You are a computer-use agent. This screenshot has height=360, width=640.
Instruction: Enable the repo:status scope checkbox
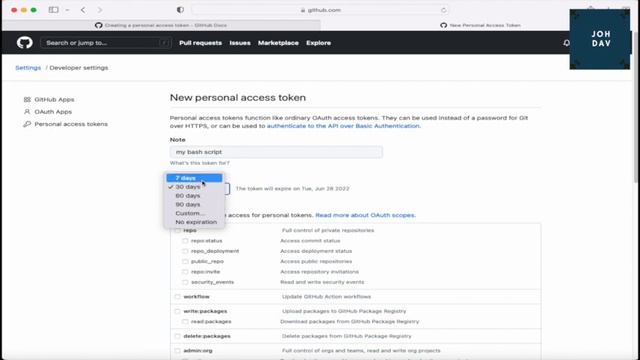pyautogui.click(x=185, y=241)
